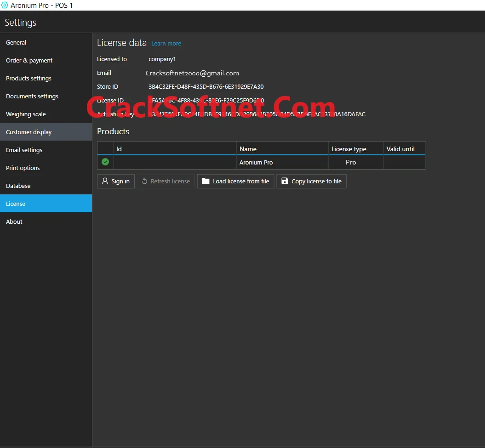The image size is (485, 448).
Task: Click the green checkmark status icon
Action: [x=105, y=162]
